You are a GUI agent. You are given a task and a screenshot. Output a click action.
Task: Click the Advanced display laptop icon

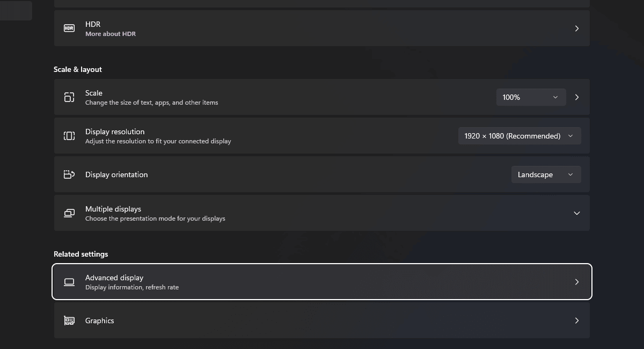pos(69,282)
